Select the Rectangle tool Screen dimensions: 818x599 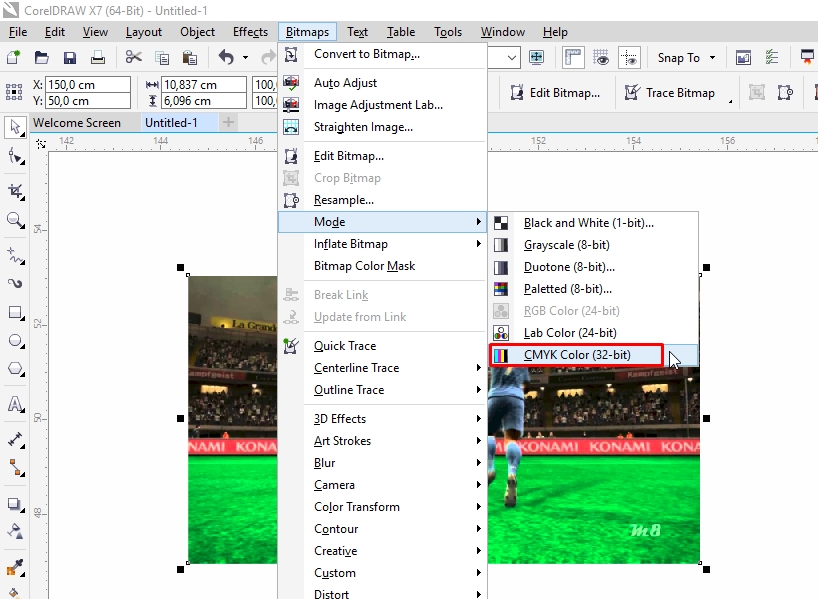(13, 314)
